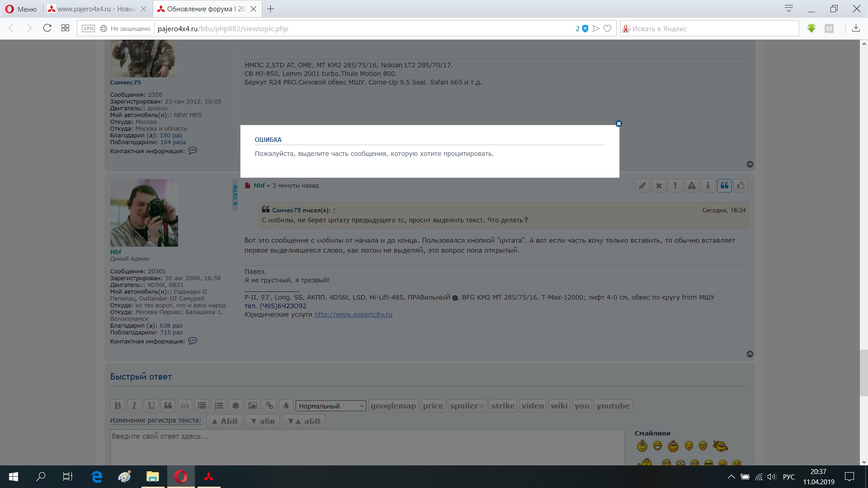Click the delete post X icon
This screenshot has height=488, width=868.
pos(659,186)
